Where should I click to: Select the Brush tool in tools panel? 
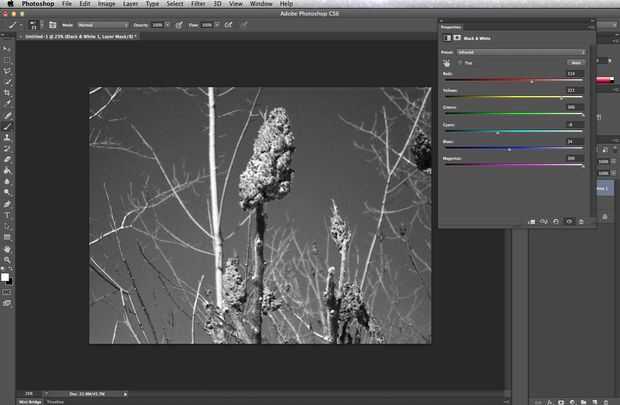point(7,127)
